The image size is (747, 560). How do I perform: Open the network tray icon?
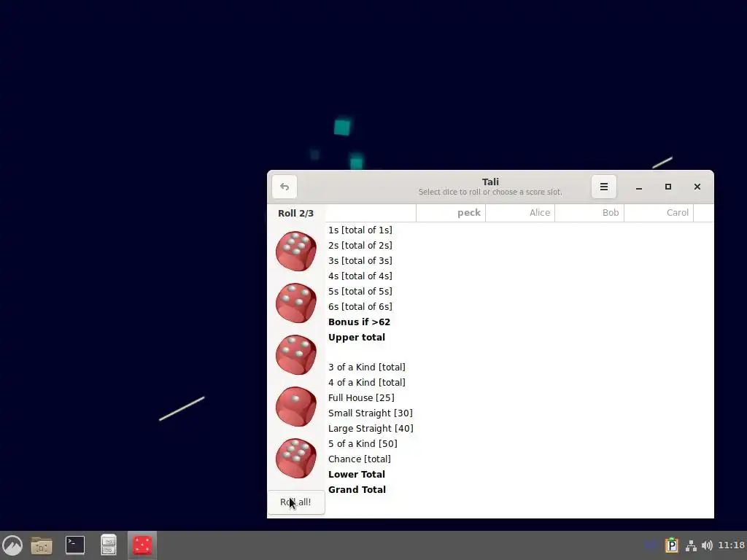pos(691,545)
